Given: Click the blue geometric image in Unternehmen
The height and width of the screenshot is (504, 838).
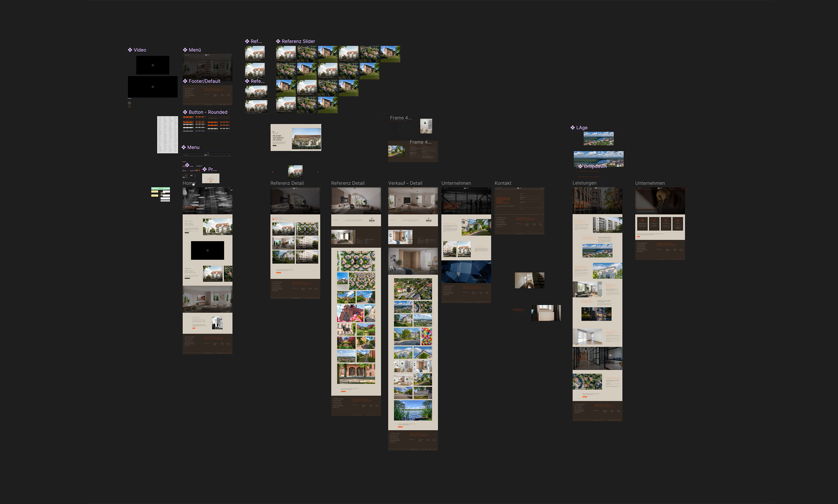Looking at the screenshot, I should click(x=466, y=272).
